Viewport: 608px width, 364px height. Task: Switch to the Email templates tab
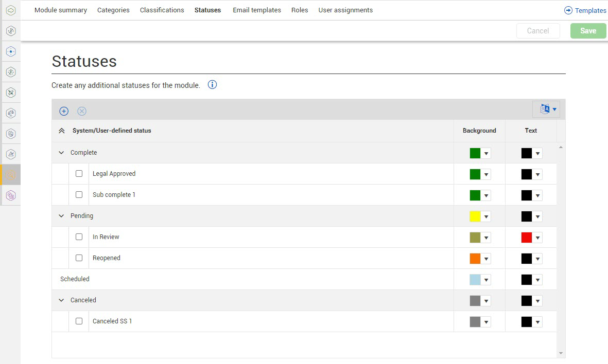[256, 10]
